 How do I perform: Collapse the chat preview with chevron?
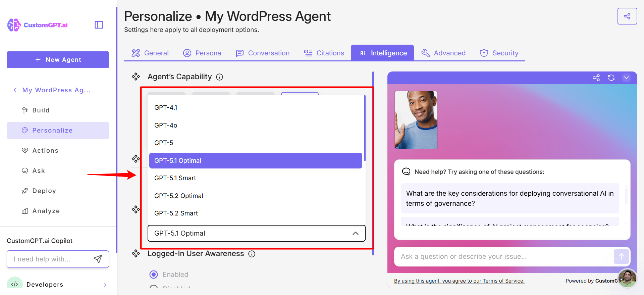click(x=626, y=78)
